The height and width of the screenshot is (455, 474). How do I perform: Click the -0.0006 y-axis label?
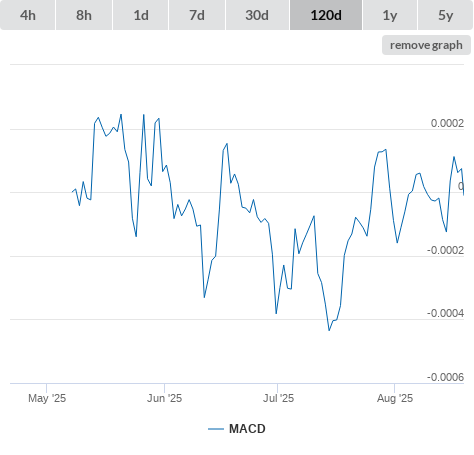445,377
